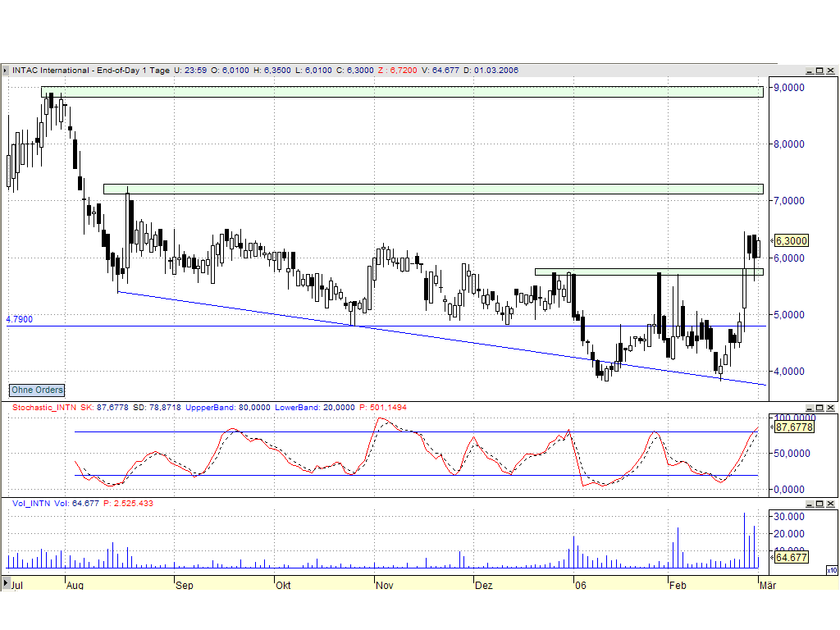840x630 pixels.
Task: Select the Jul marker on time axis
Action: [16, 585]
